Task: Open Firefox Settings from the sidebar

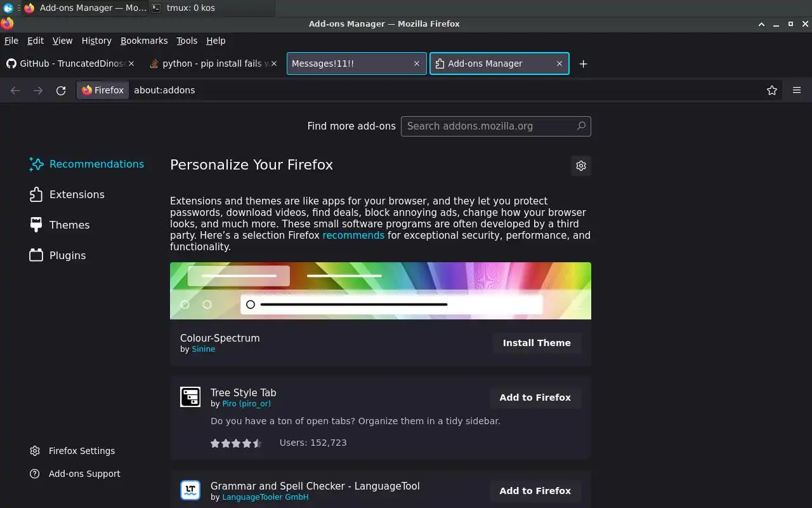Action: 72,451
